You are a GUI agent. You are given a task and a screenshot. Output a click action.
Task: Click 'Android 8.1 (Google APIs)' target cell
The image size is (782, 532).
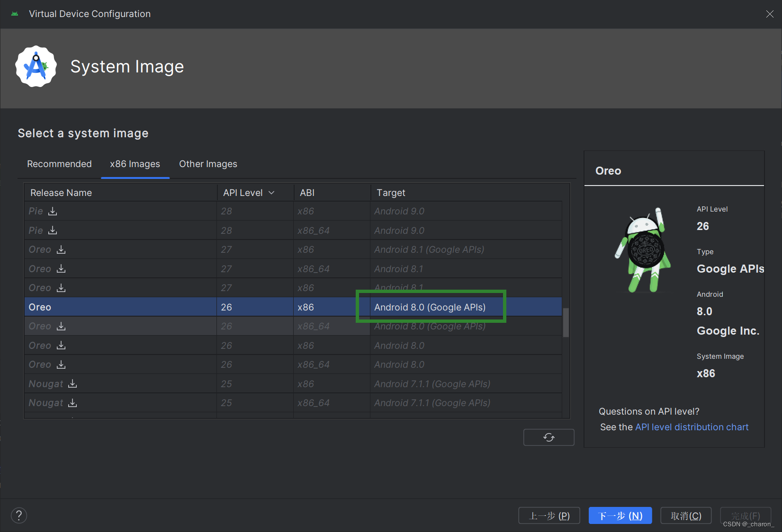click(x=429, y=249)
